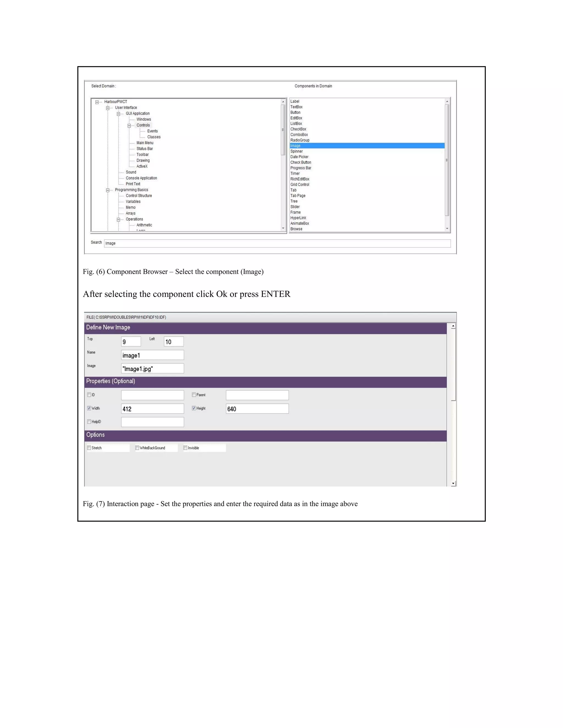Enable the ID checkbox

pyautogui.click(x=89, y=395)
